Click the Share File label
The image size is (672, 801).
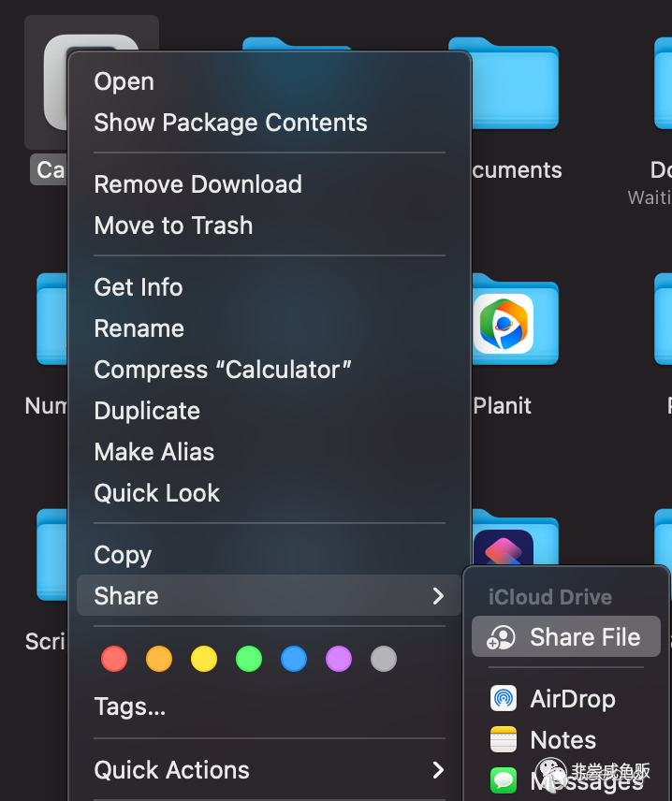pos(585,637)
